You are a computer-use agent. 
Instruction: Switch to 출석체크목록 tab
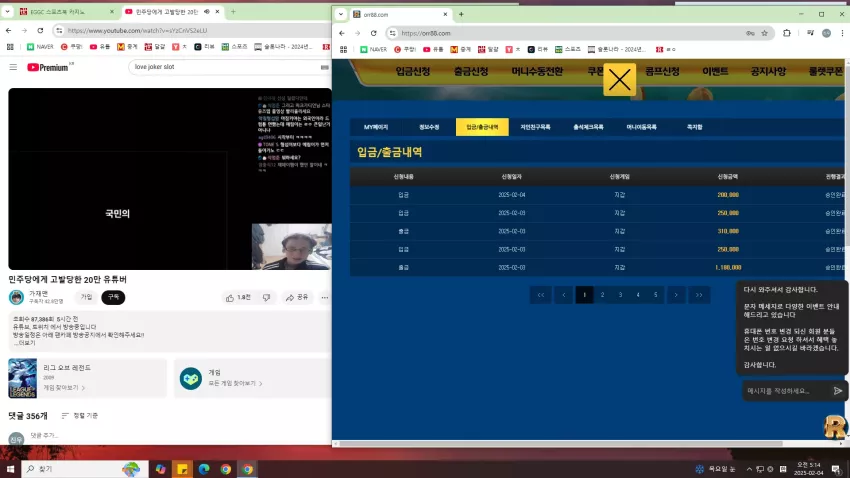coord(588,127)
